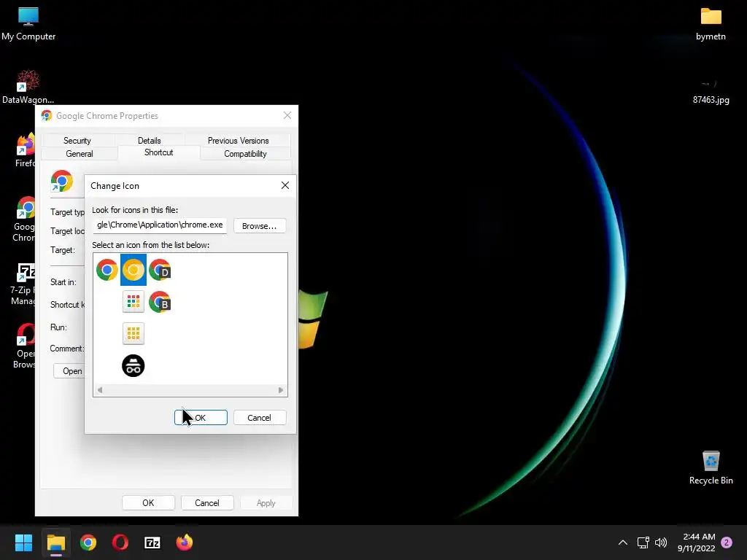Open File Explorer from the taskbar
Image resolution: width=747 pixels, height=560 pixels.
tap(55, 542)
